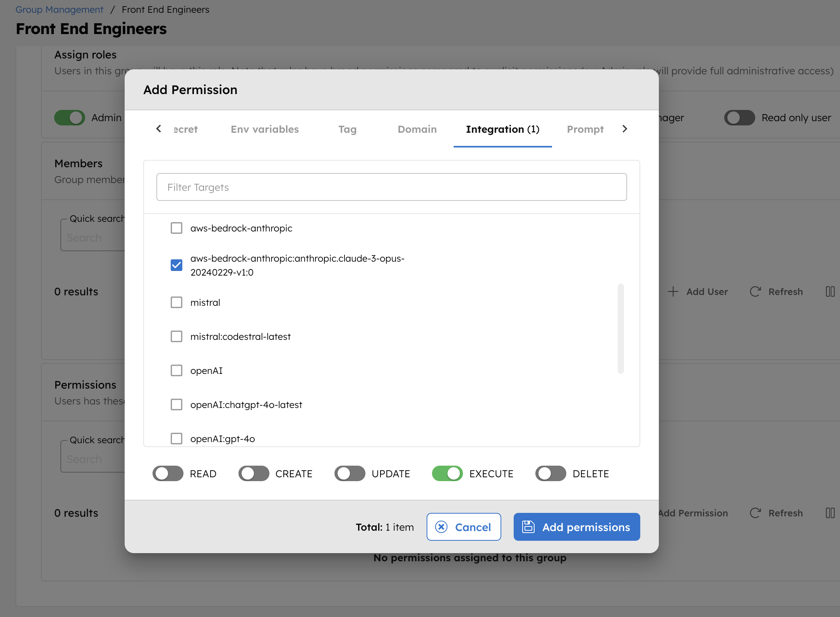Click the Filter Targets input field
840x617 pixels.
click(x=391, y=187)
